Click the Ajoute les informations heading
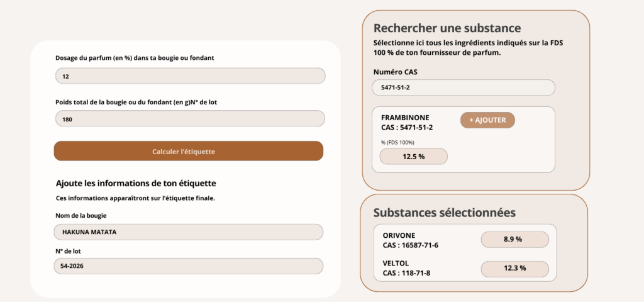 (136, 183)
